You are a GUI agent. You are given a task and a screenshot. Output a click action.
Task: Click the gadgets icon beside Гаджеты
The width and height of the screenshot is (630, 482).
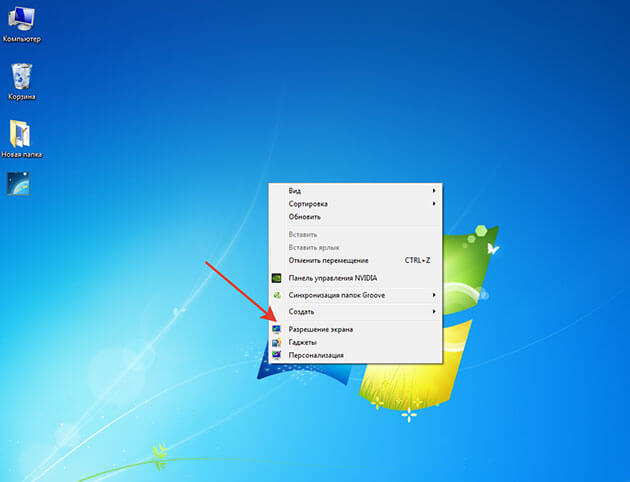pyautogui.click(x=276, y=342)
